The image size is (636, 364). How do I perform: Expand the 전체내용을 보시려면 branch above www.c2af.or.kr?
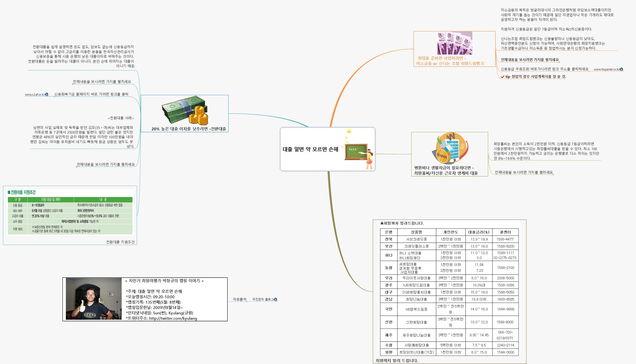[x=73, y=84]
